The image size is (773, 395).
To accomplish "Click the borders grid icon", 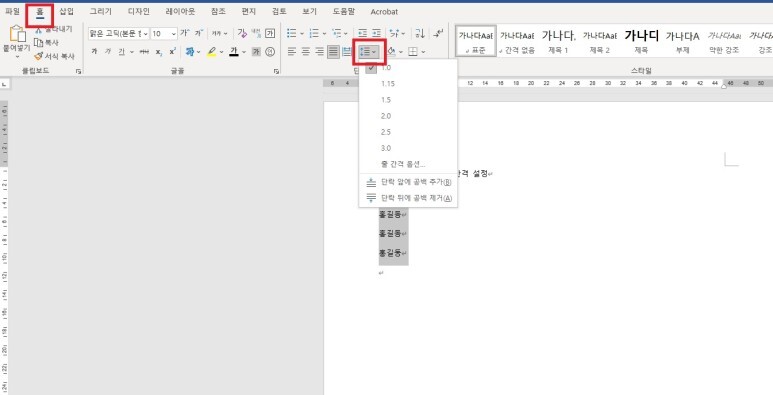I will coord(413,51).
